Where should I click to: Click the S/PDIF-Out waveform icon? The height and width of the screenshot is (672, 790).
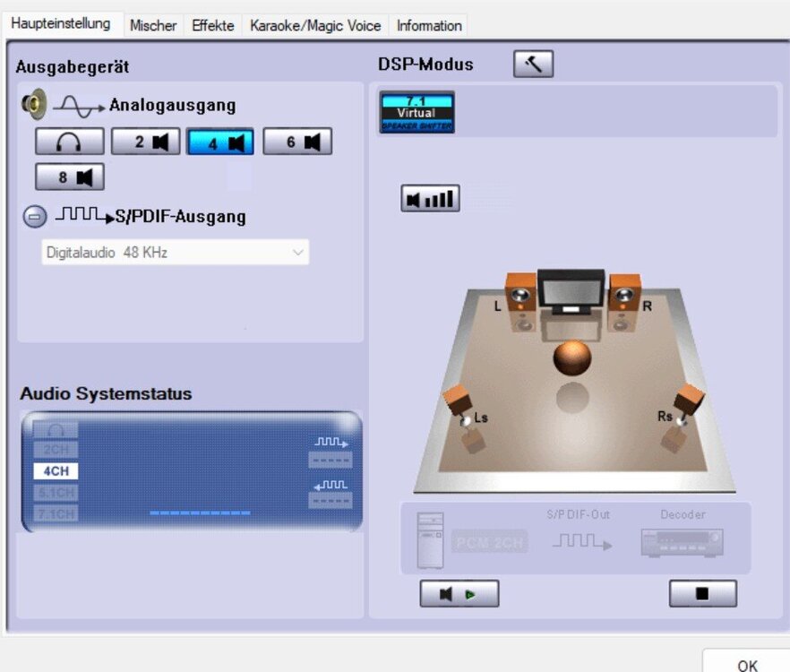(x=582, y=542)
